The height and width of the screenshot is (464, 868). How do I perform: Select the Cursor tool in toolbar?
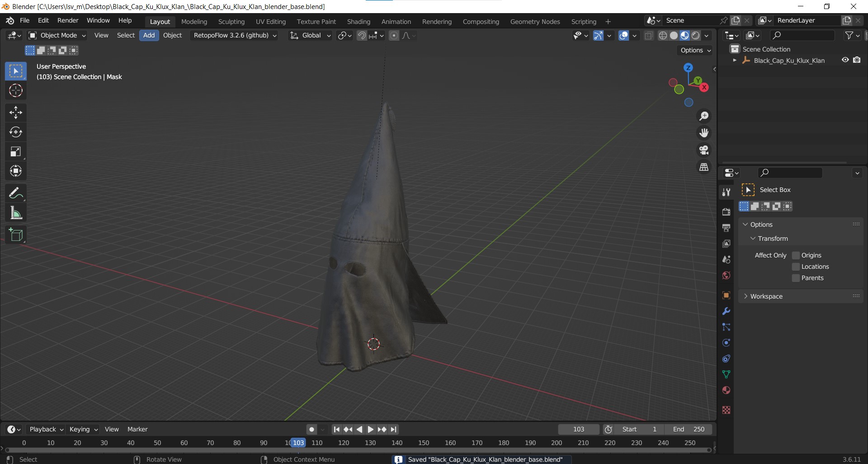pyautogui.click(x=16, y=91)
